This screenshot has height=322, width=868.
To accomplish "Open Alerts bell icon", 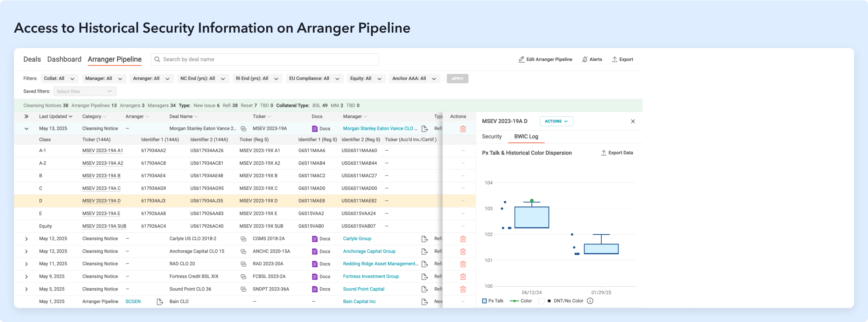I will (584, 60).
